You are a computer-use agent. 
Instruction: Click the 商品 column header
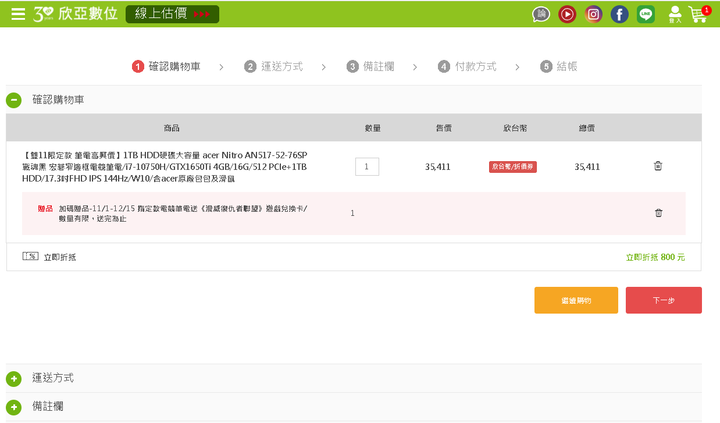coord(172,128)
